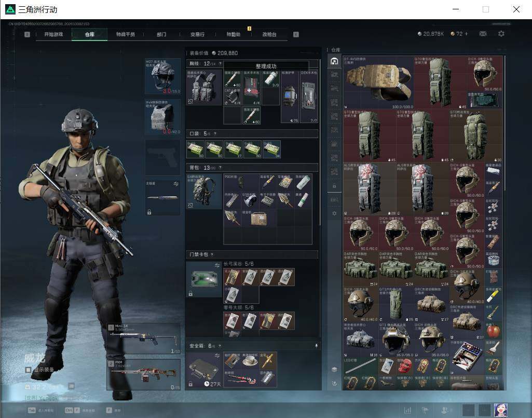This screenshot has height=418, width=532.
Task: Click right arrow after 改枪台 tab
Action: pyautogui.click(x=296, y=34)
